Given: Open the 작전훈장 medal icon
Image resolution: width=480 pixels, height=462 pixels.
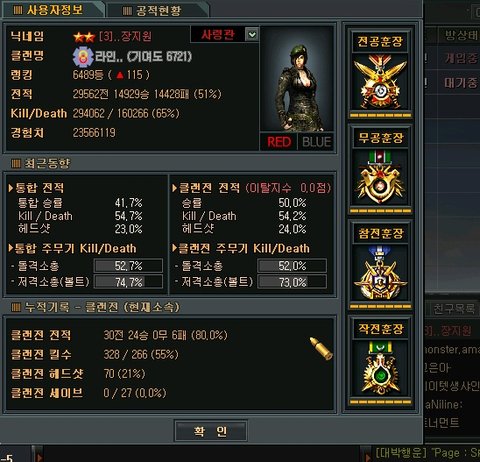Looking at the screenshot, I should click(x=380, y=368).
